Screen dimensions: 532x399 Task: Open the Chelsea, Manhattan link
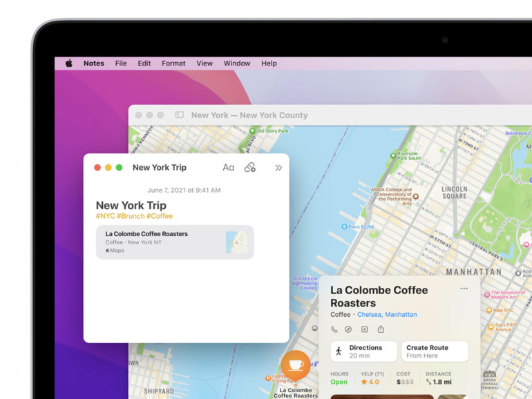pyautogui.click(x=387, y=315)
